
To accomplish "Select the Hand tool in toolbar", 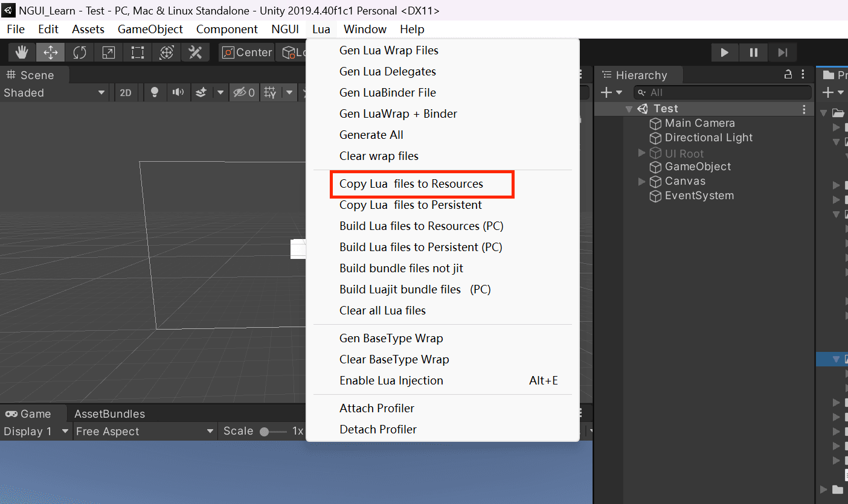I will click(x=22, y=53).
